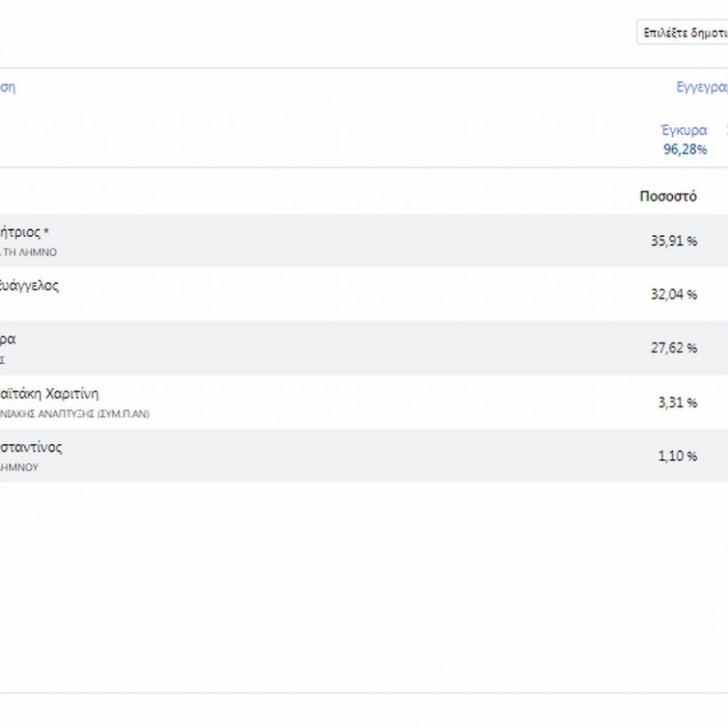Click the 32,04 % percentage value
Image resolution: width=728 pixels, height=728 pixels.
tap(673, 295)
